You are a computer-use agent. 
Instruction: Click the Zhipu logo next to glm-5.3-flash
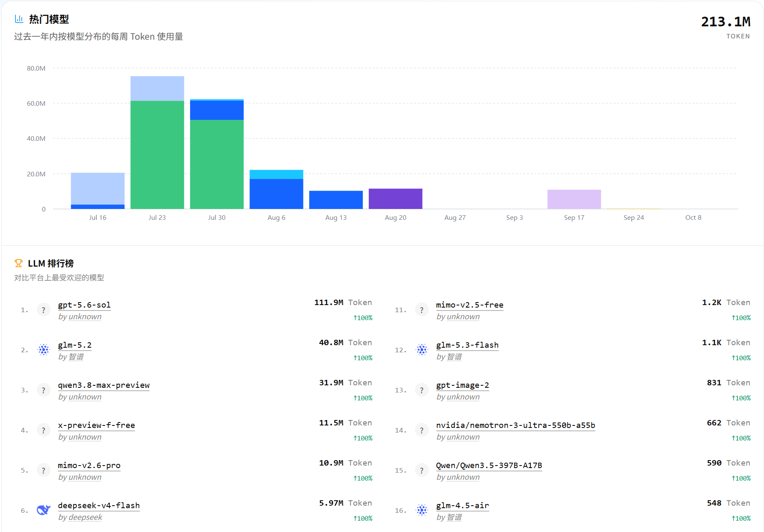pyautogui.click(x=422, y=350)
